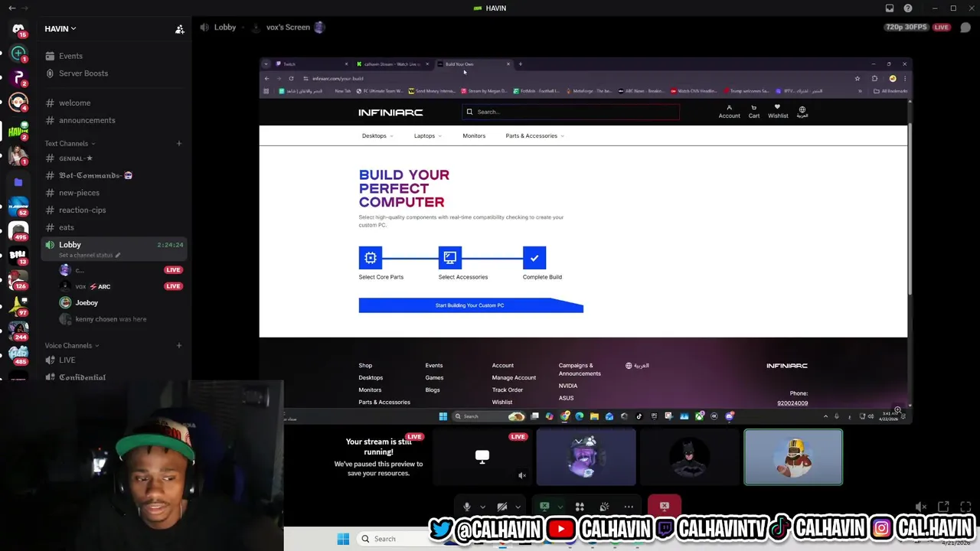Viewport: 980px width, 551px height.
Task: Open Manage Account footer link
Action: 514,378
